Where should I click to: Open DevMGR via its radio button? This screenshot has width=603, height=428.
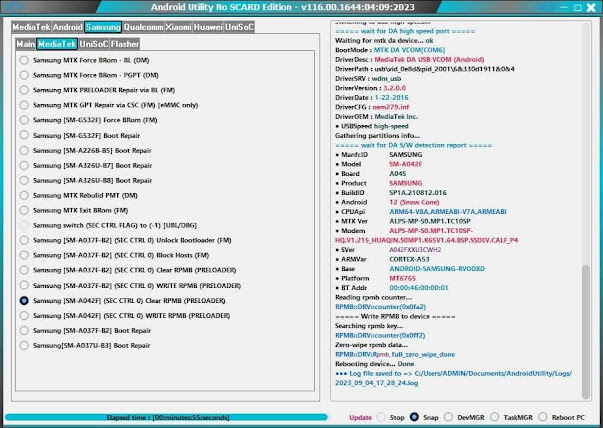448,417
